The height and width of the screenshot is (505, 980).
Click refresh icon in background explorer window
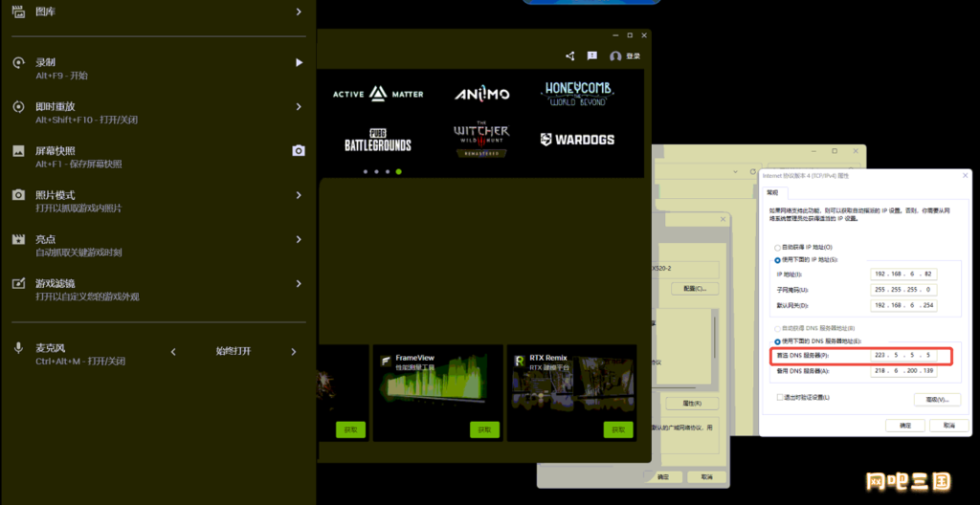tap(753, 171)
